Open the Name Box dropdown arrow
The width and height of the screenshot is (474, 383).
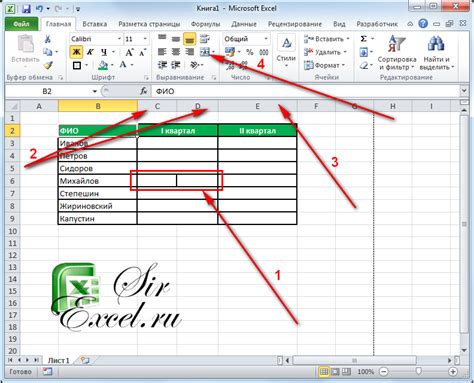(95, 91)
